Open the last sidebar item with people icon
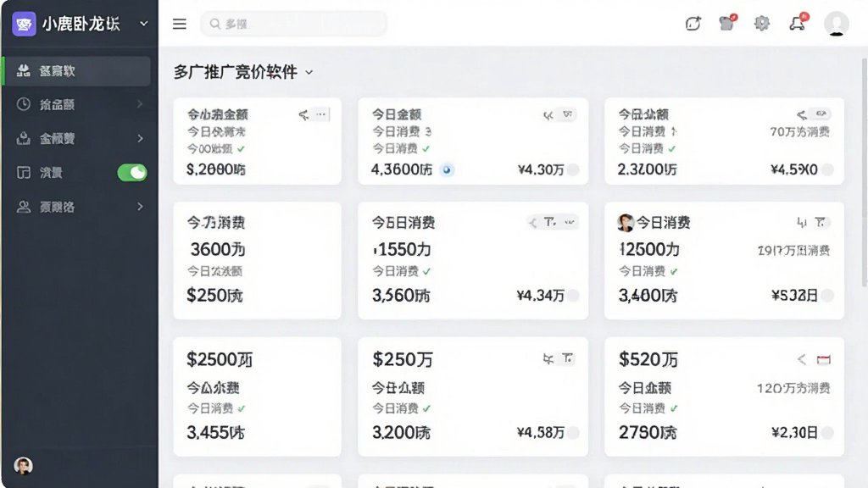Image resolution: width=868 pixels, height=488 pixels. 79,207
